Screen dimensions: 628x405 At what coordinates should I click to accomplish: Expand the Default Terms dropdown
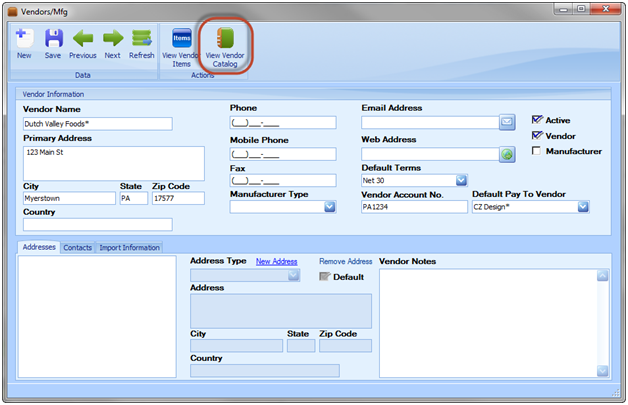[x=461, y=180]
